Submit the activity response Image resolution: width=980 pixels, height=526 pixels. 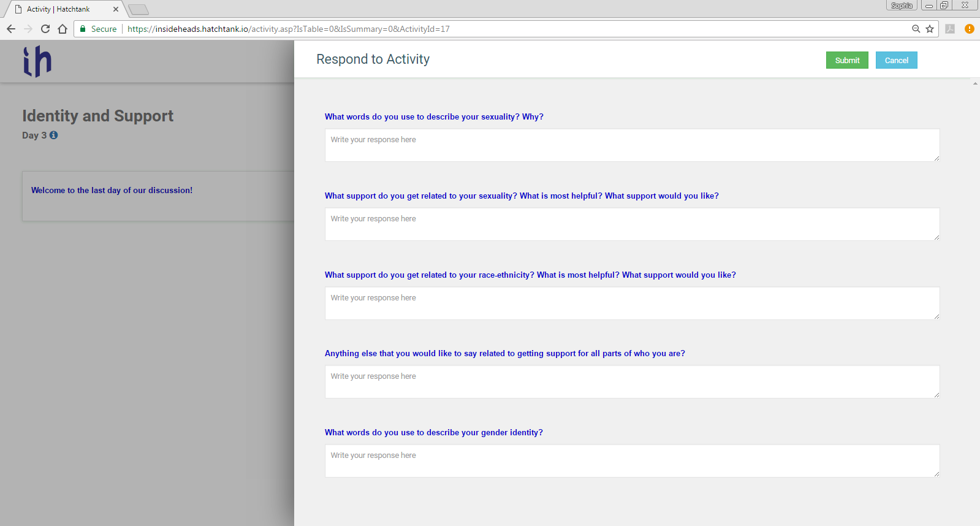pyautogui.click(x=847, y=60)
